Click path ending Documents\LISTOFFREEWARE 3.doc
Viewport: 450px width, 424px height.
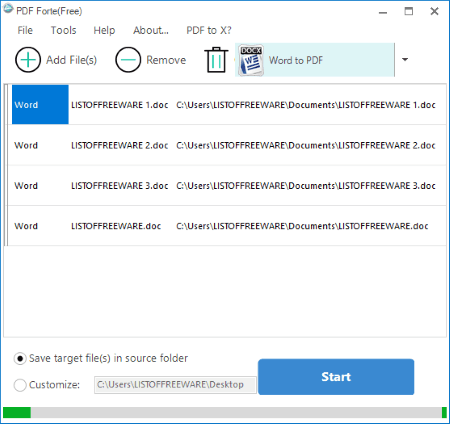pos(306,186)
